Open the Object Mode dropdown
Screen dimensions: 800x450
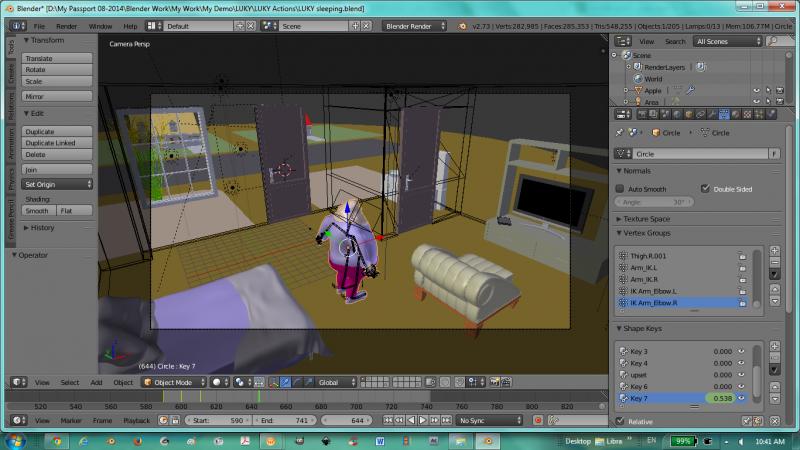point(173,382)
